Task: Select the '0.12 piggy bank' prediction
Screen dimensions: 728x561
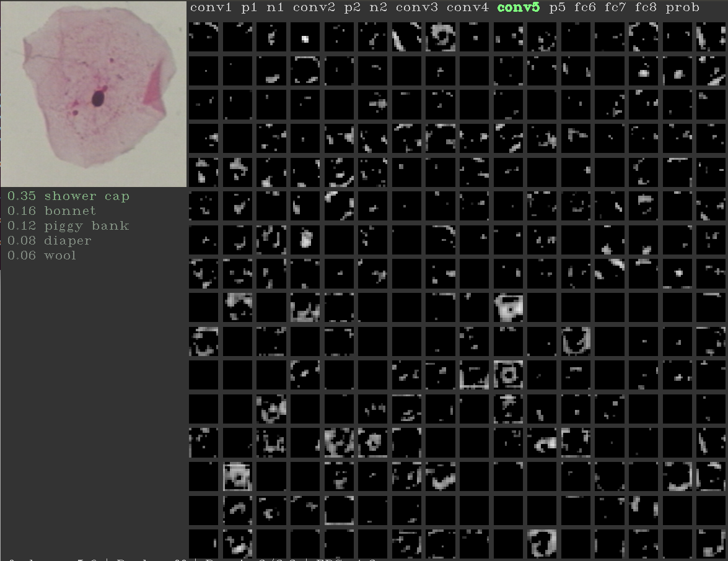Action: [x=68, y=226]
